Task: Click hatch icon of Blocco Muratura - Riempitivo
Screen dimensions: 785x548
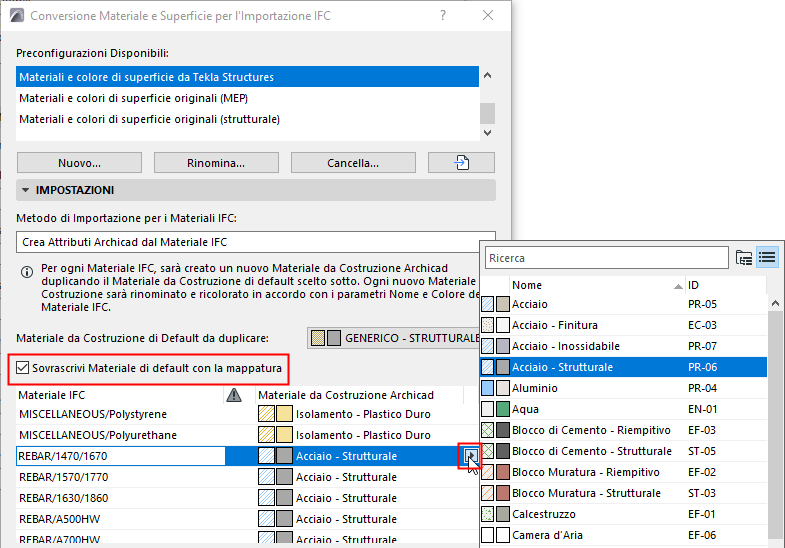Action: 487,472
